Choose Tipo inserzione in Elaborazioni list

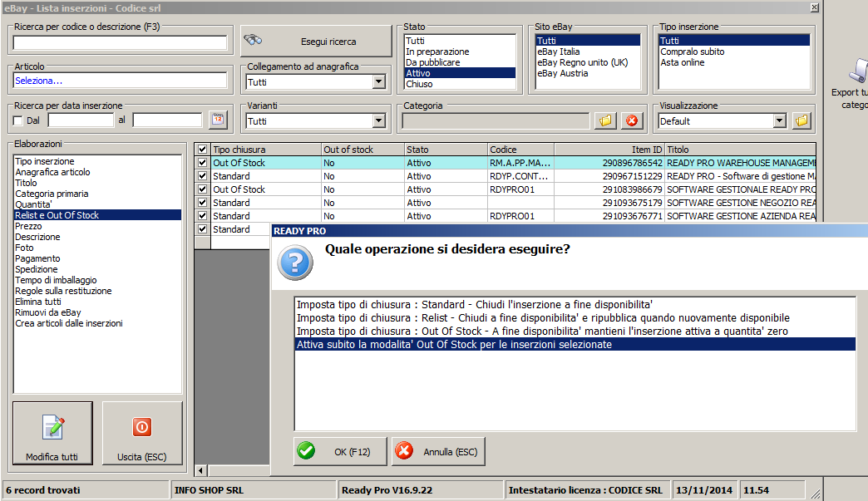[x=45, y=161]
